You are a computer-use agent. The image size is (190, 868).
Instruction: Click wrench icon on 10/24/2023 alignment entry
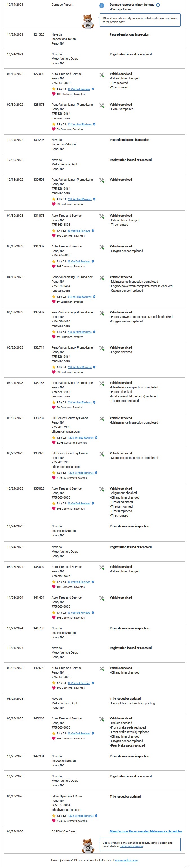[x=102, y=489]
